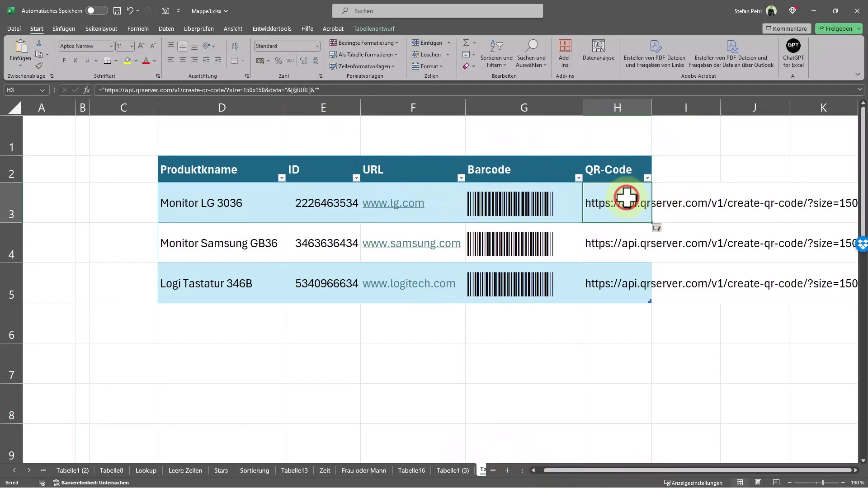Toggle the table filter on column Produktname
Screen dimensions: 868x488
coord(281,178)
